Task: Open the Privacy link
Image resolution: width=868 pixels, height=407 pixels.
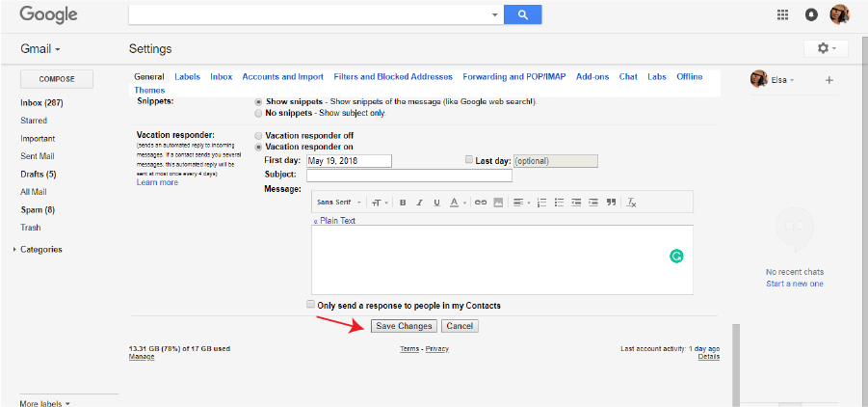Action: pos(437,349)
